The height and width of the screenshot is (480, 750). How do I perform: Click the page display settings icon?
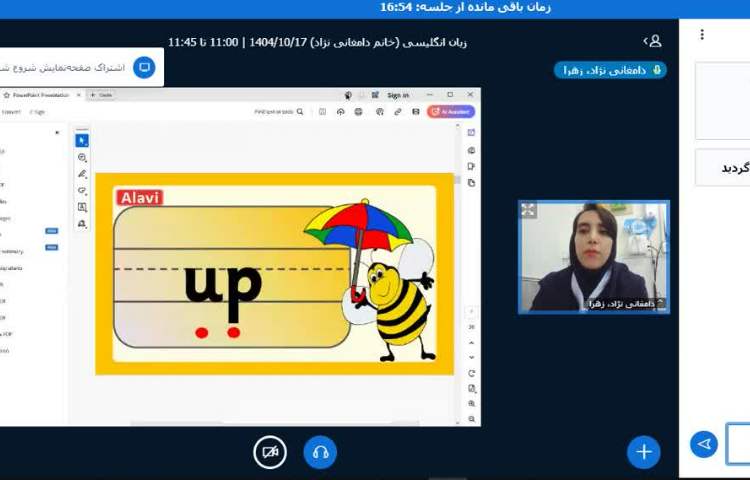click(x=471, y=389)
